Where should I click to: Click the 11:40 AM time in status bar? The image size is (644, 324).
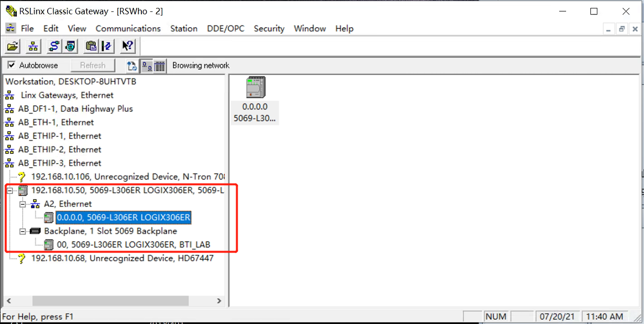604,317
